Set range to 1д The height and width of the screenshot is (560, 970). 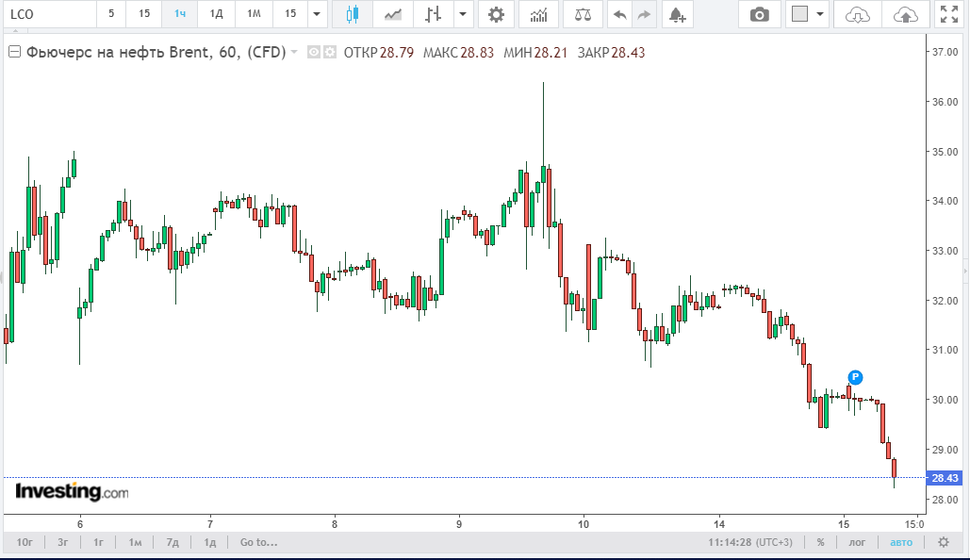point(210,542)
